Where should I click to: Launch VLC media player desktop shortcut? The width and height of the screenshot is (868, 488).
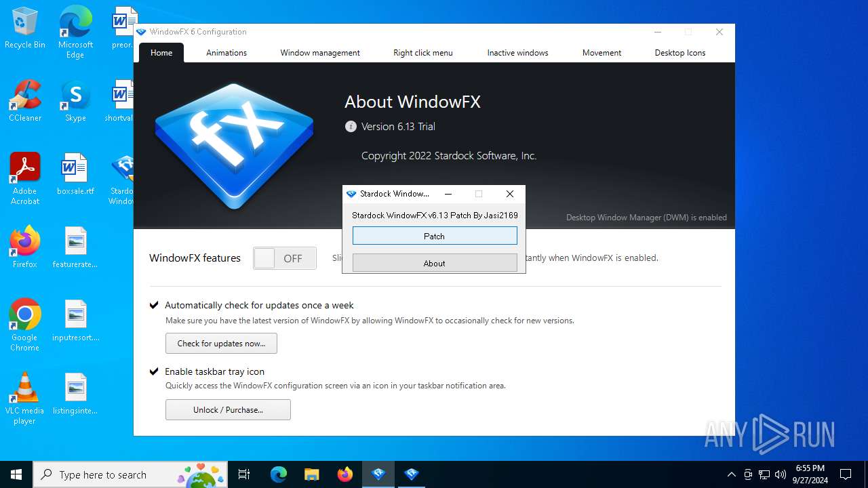25,399
